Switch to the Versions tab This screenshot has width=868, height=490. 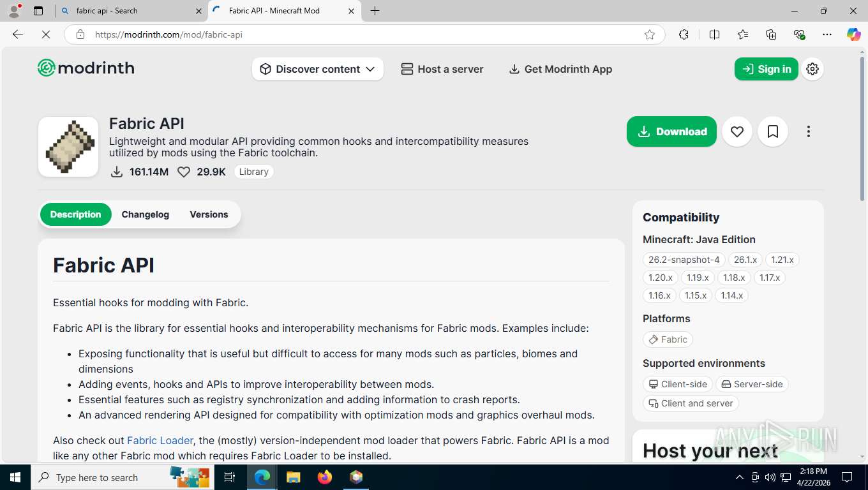click(x=209, y=214)
